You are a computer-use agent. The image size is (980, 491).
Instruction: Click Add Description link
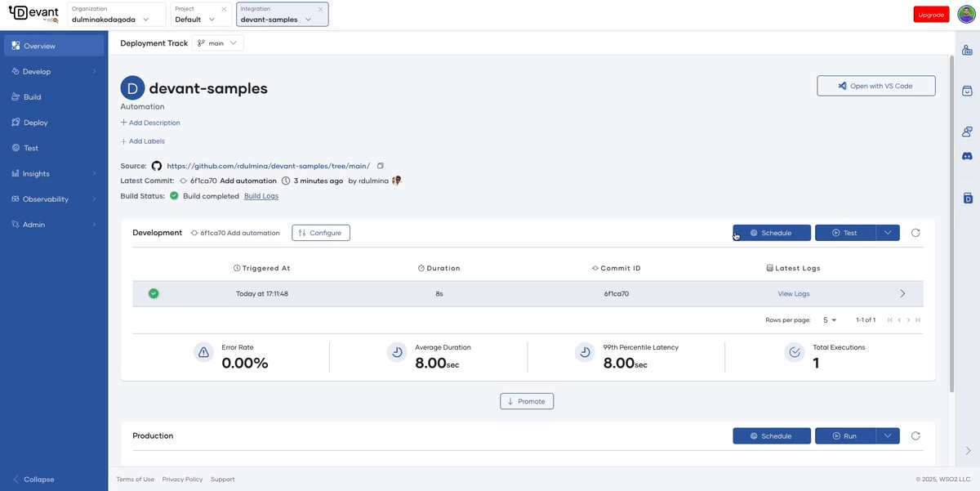(150, 123)
